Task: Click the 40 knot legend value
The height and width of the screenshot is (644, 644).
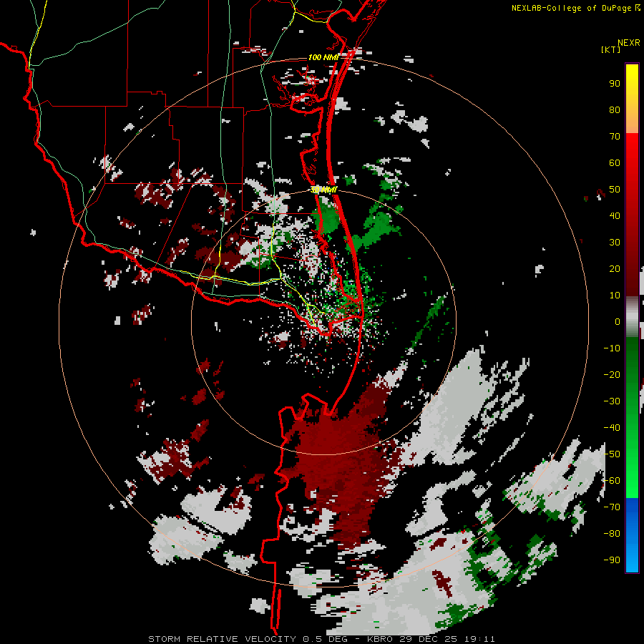Action: click(615, 215)
